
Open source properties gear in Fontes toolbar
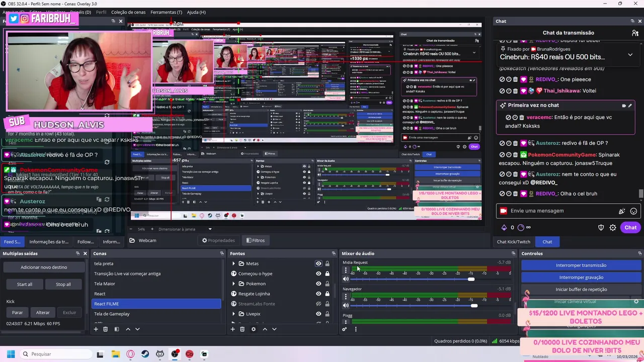click(x=253, y=329)
